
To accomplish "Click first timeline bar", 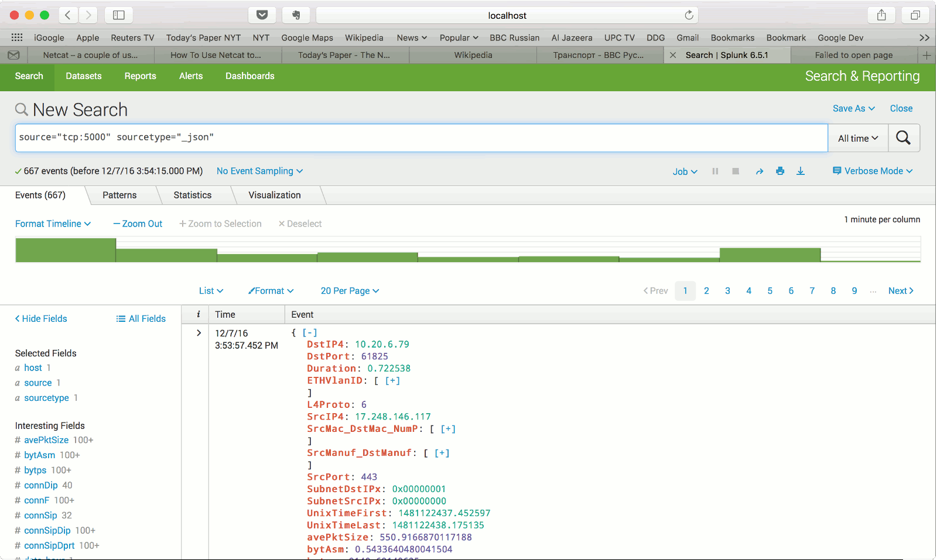I will click(66, 250).
